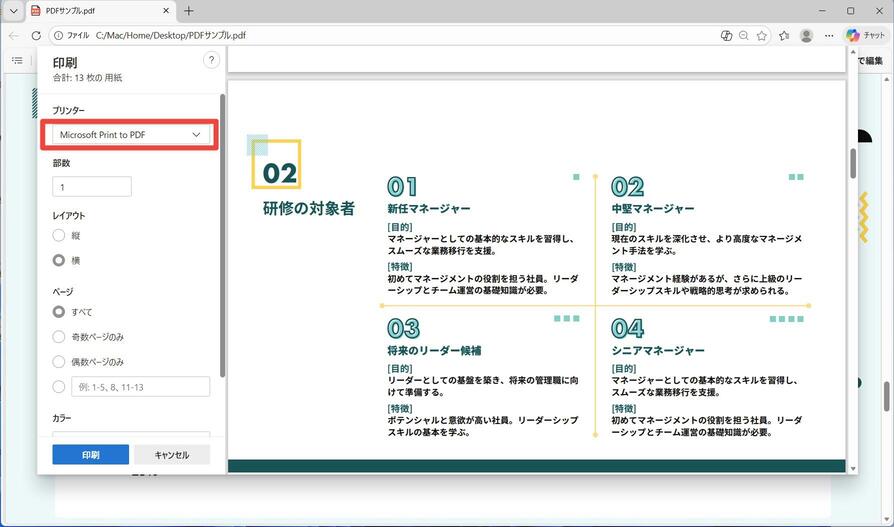This screenshot has height=527, width=894.
Task: Close the PDFサンプル.pdf tab
Action: (x=166, y=11)
